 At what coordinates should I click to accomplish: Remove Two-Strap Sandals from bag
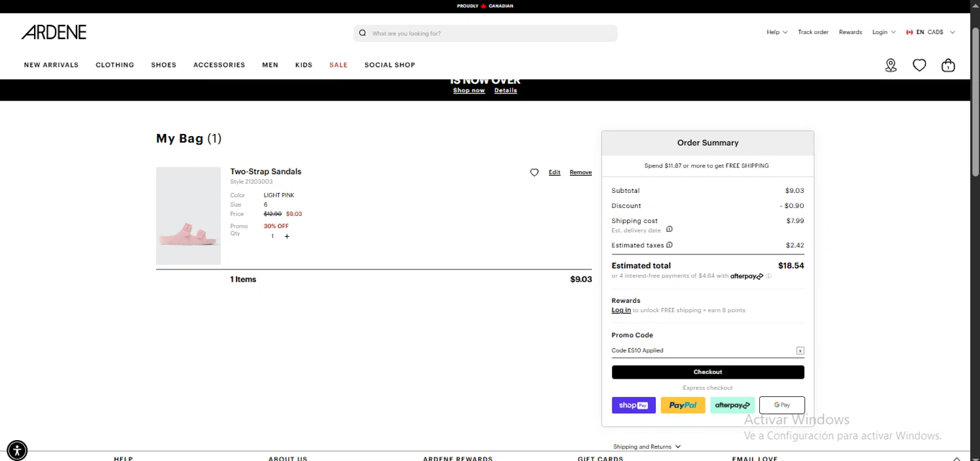click(581, 173)
